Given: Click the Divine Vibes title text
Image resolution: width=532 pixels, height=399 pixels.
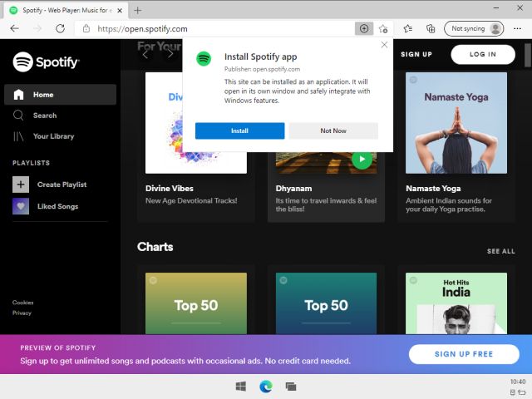Looking at the screenshot, I should [x=170, y=189].
